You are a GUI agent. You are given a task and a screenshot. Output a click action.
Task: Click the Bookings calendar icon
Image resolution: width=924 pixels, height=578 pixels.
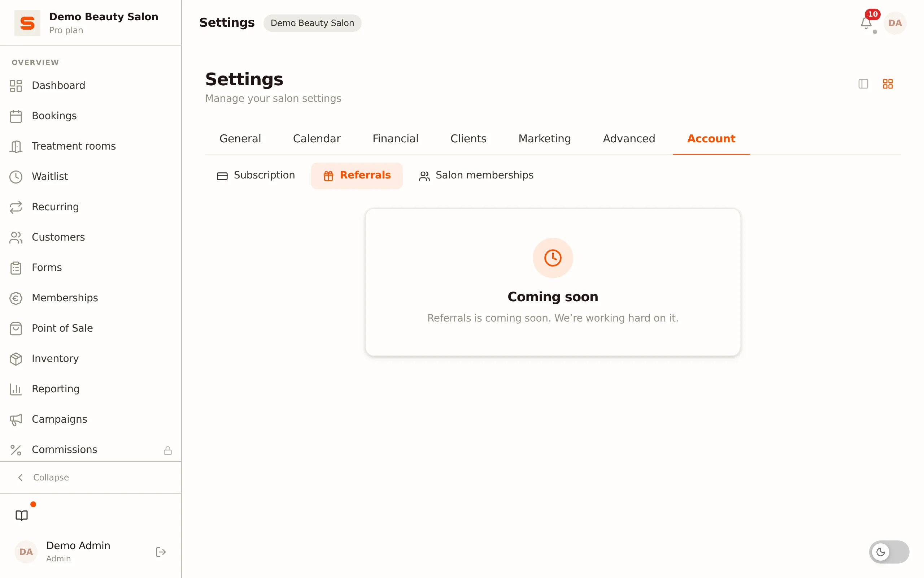pyautogui.click(x=16, y=116)
